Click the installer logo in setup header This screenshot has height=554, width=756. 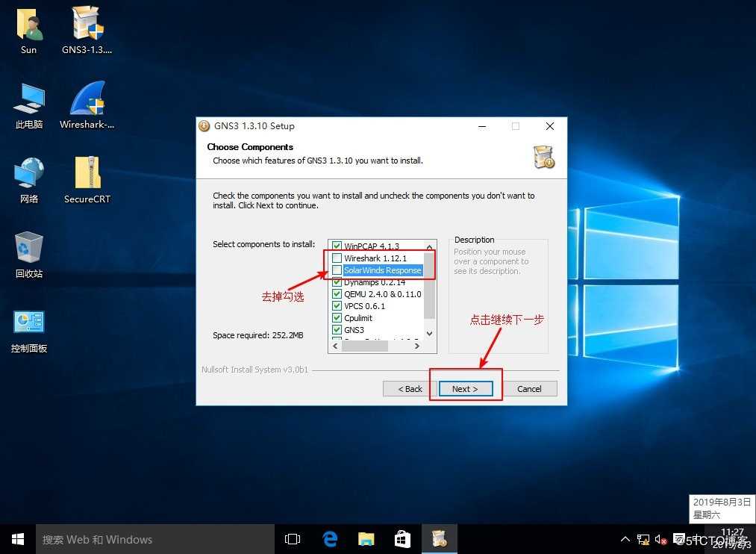click(x=544, y=157)
